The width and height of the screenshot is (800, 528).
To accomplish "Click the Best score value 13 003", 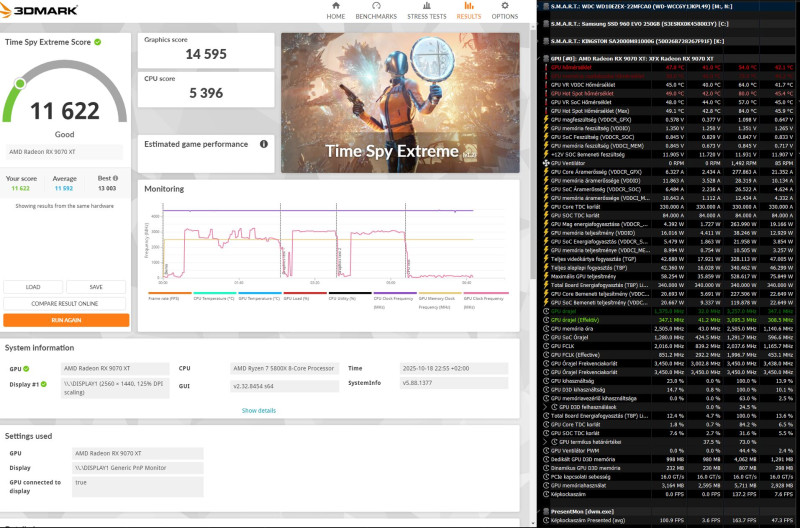I will pos(107,188).
